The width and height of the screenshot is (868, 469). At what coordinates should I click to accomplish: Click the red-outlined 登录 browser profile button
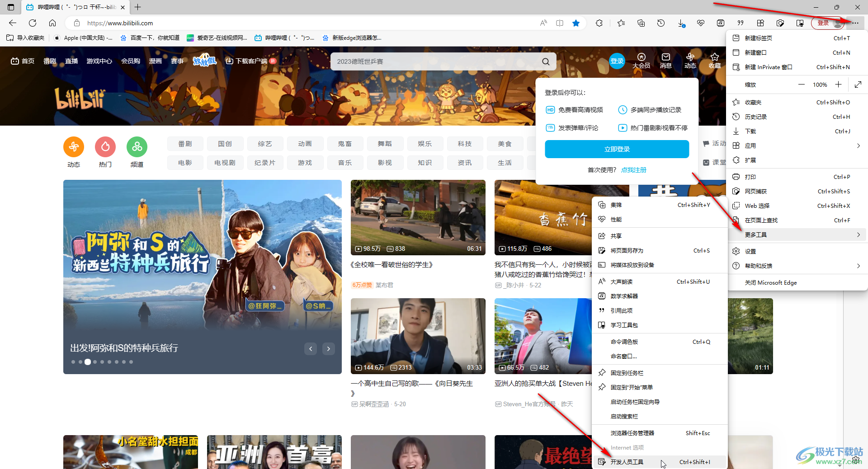click(x=828, y=23)
